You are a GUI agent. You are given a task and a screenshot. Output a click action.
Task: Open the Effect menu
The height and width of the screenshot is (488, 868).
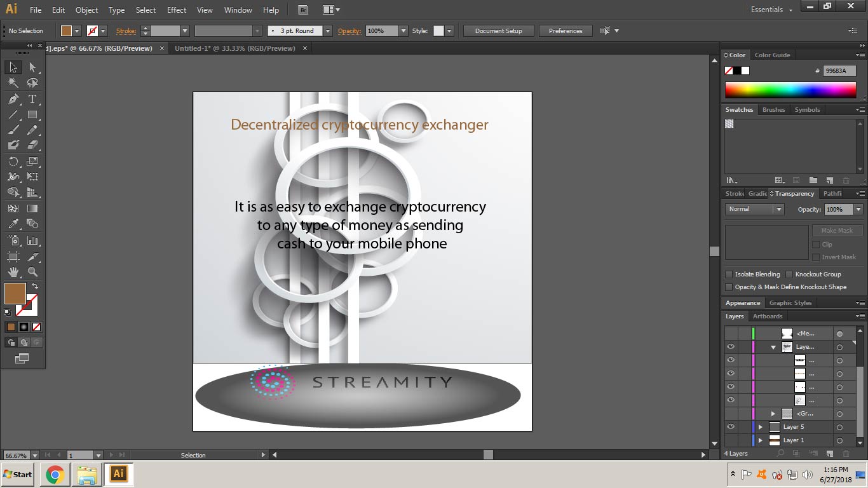(x=177, y=10)
